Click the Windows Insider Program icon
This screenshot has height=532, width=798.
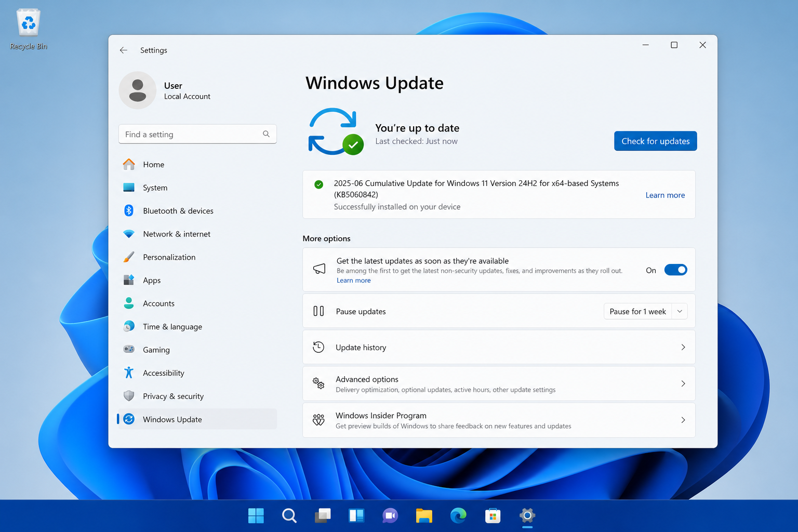[318, 420]
